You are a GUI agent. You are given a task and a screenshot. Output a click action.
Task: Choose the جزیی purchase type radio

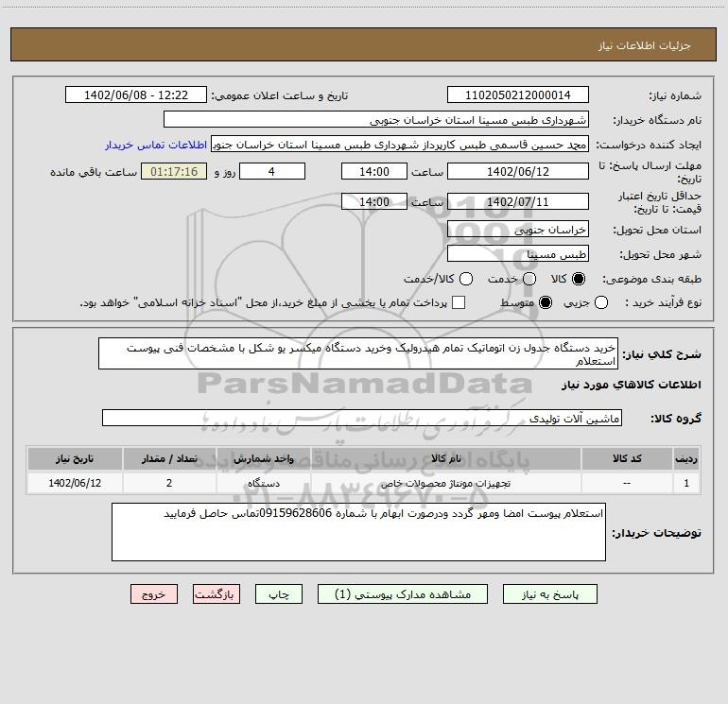point(600,302)
